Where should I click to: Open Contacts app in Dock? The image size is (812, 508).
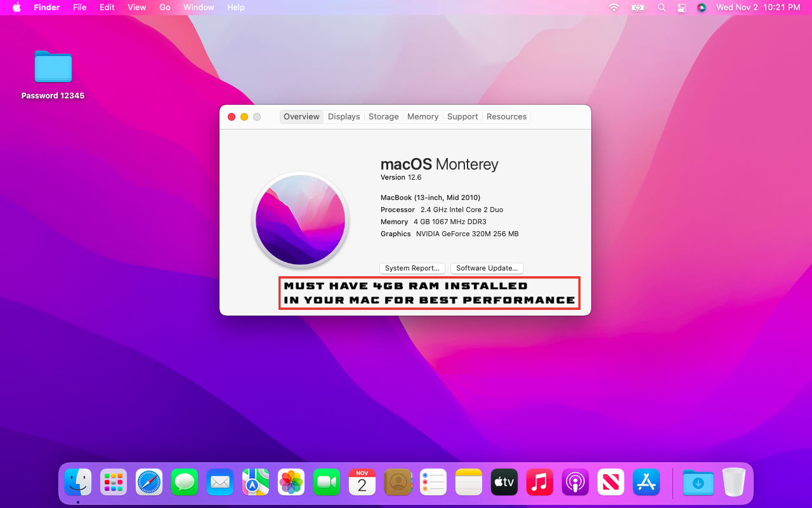pos(398,483)
